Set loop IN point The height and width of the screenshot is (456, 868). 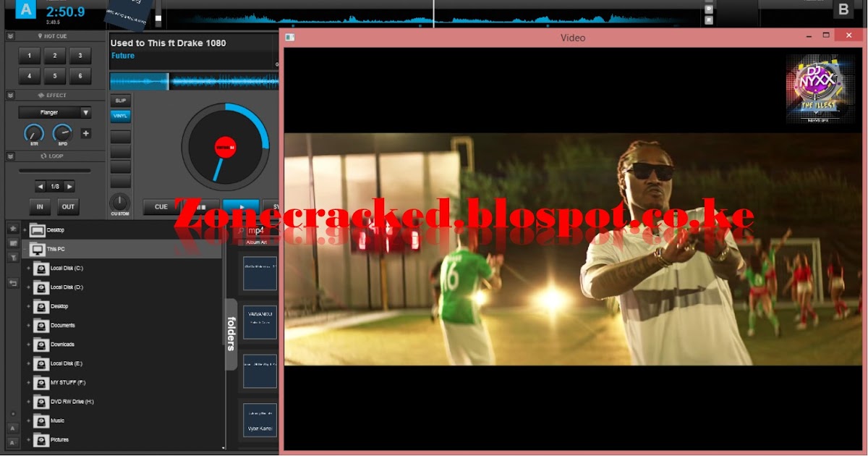pos(40,207)
